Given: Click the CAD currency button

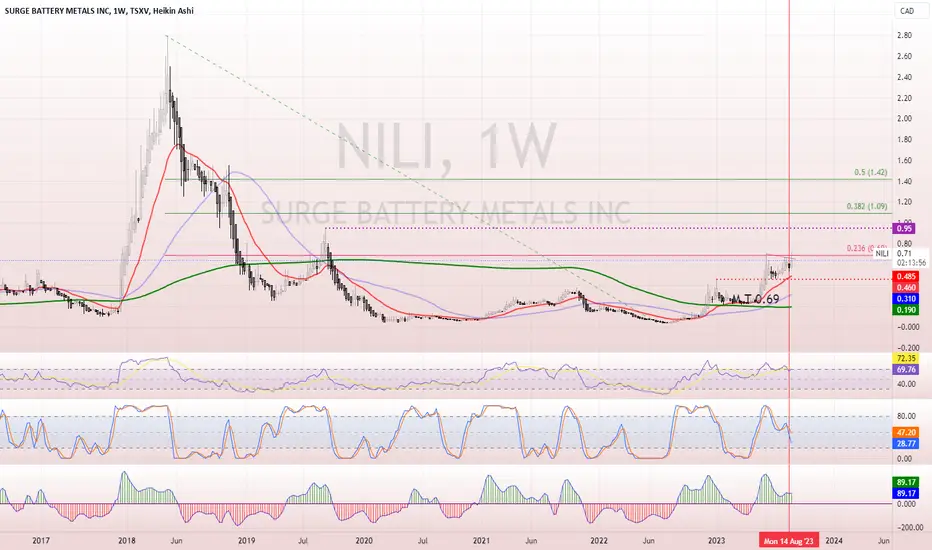Looking at the screenshot, I should pos(906,11).
